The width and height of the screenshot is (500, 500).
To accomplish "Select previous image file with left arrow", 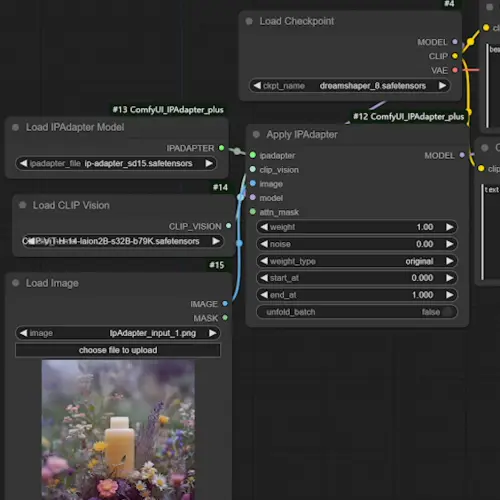I will (x=23, y=333).
